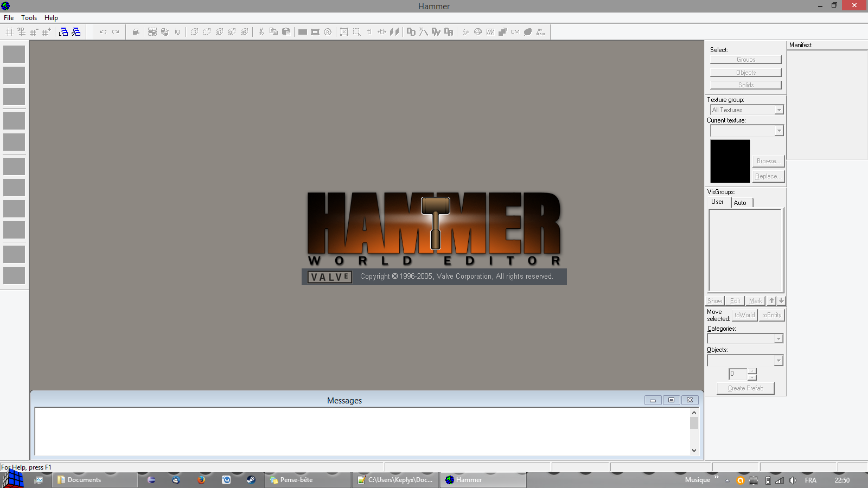Image resolution: width=868 pixels, height=488 pixels.
Task: Open Documents from the taskbar
Action: tap(95, 480)
